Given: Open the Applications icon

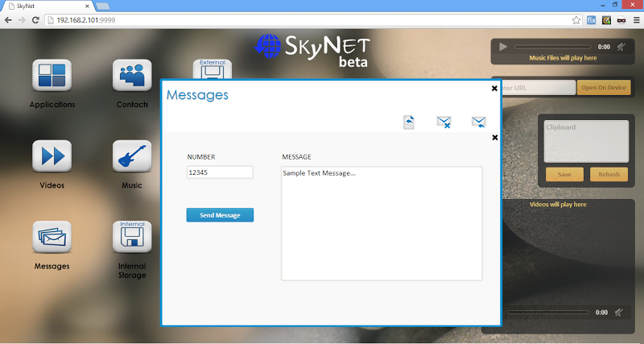Looking at the screenshot, I should [52, 75].
